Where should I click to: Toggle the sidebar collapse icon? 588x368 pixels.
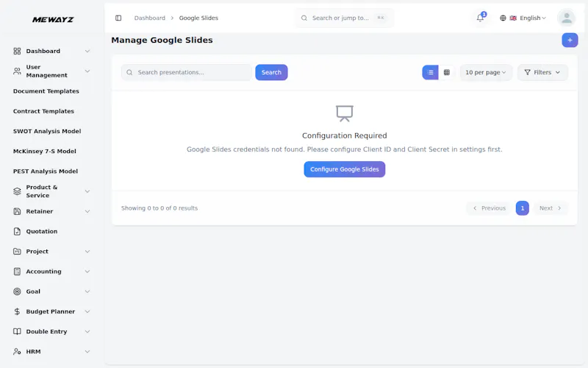118,18
